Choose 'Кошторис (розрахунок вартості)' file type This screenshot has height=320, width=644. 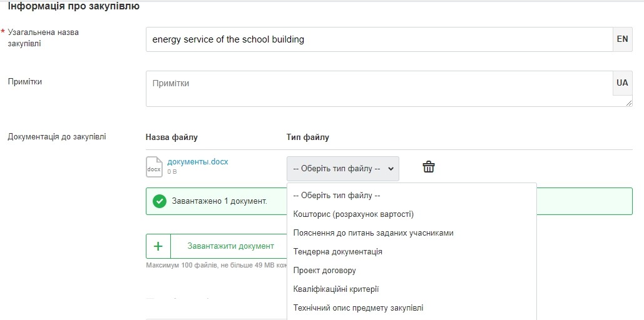(354, 214)
